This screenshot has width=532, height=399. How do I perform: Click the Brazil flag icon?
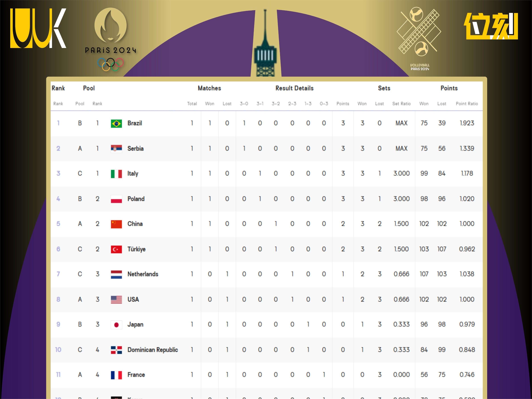click(x=116, y=123)
